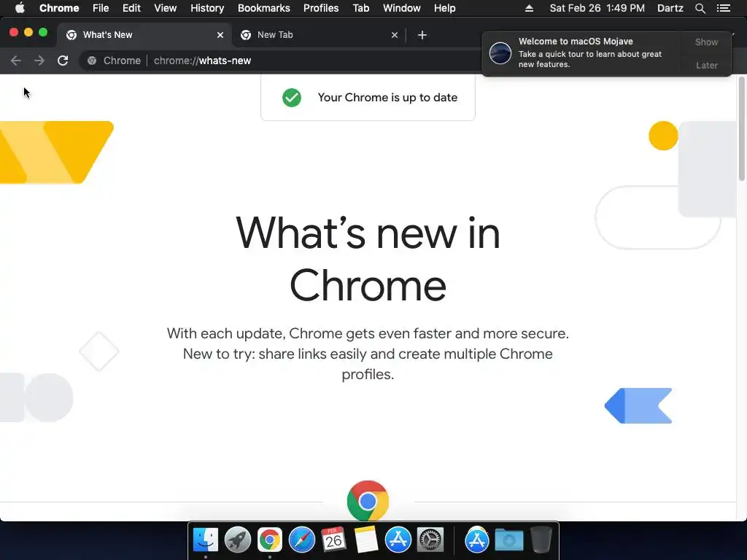This screenshot has height=560, width=747.
Task: Open the Apple menu
Action: coord(20,8)
